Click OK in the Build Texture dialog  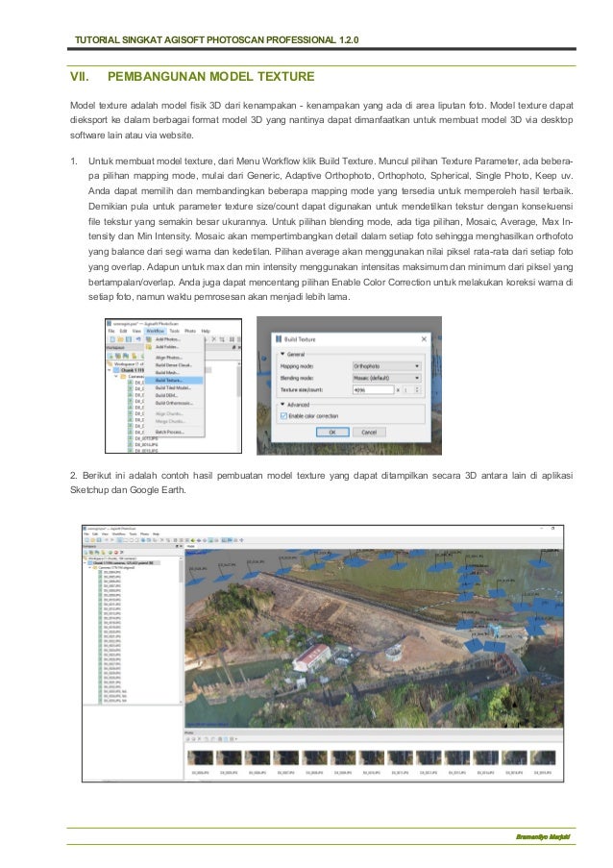[x=332, y=432]
